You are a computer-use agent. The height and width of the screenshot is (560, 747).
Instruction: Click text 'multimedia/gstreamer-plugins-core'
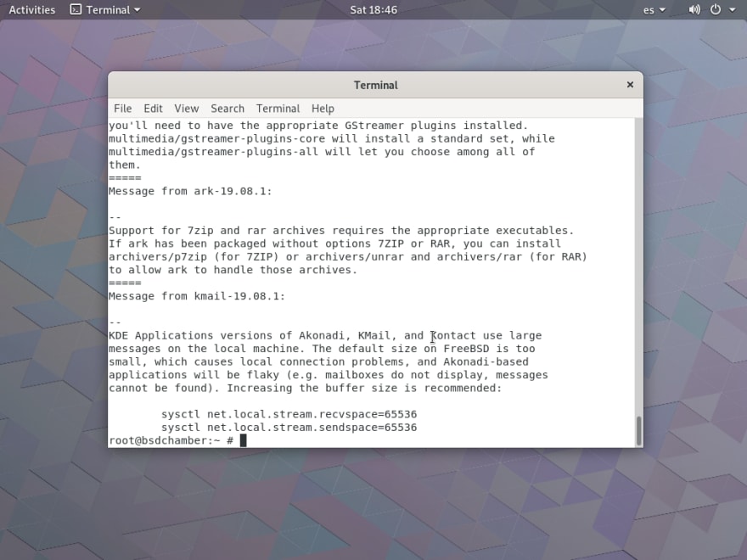point(216,138)
